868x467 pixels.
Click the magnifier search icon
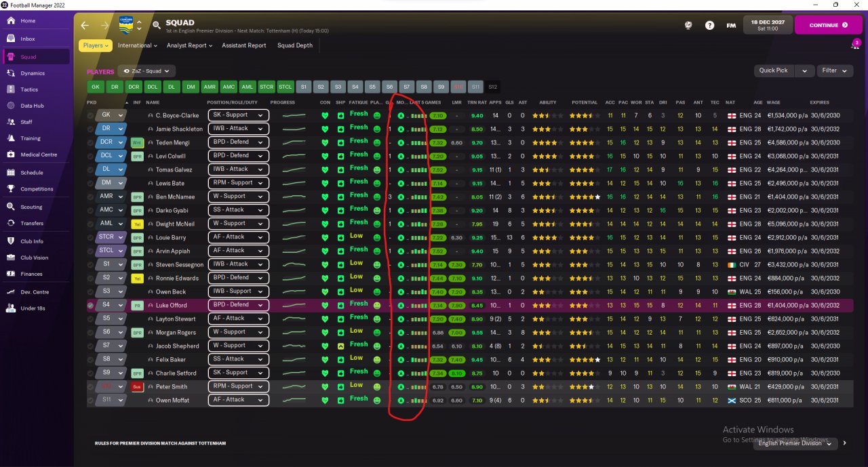157,26
